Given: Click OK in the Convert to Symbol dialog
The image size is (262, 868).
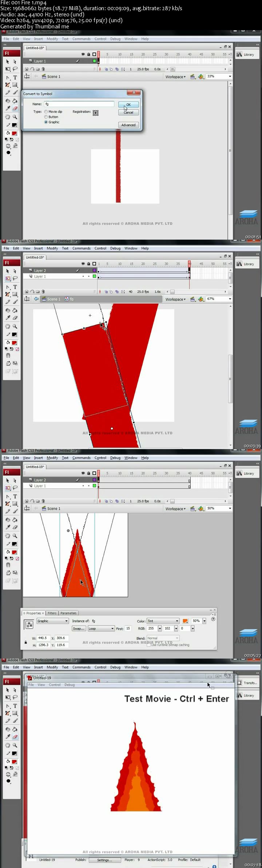Looking at the screenshot, I should tap(128, 105).
